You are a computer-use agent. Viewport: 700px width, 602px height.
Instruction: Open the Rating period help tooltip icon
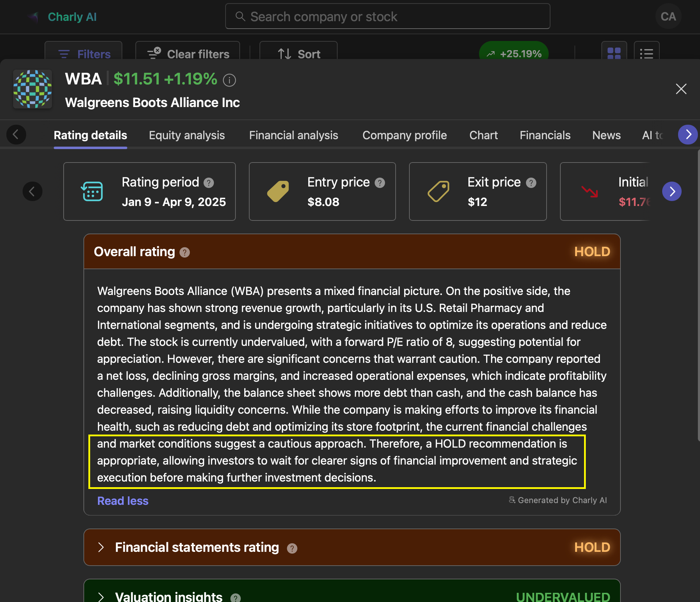point(209,183)
